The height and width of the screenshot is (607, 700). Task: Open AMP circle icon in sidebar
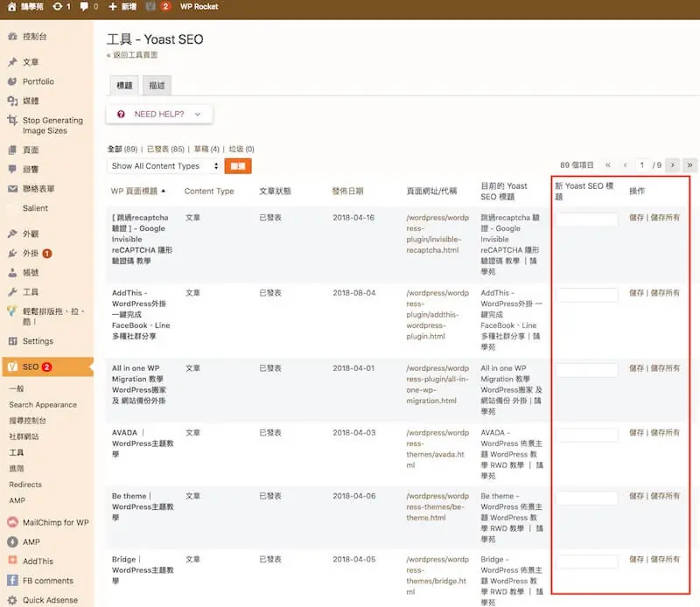pyautogui.click(x=12, y=541)
